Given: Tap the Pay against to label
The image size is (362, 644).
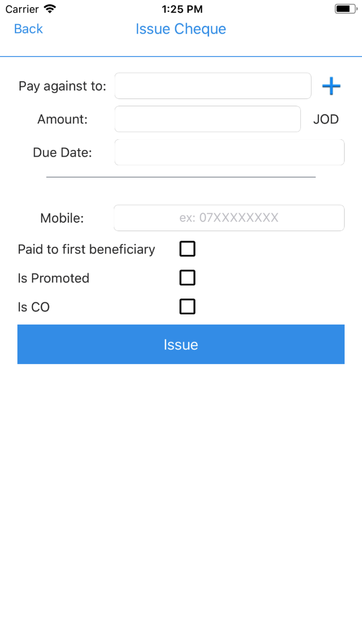Looking at the screenshot, I should click(62, 86).
